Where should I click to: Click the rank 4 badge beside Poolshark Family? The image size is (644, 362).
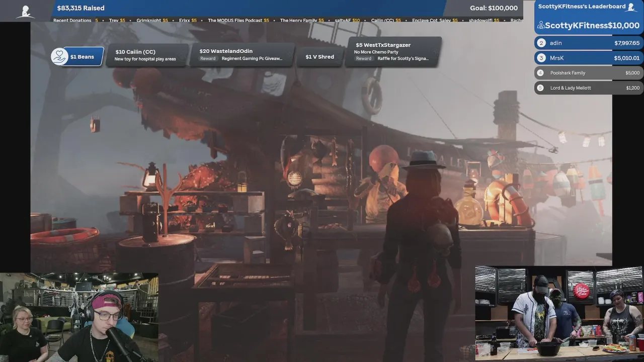(x=540, y=73)
